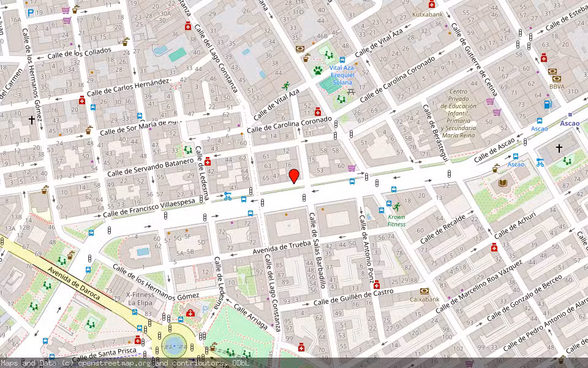
Task: Click the Vital Aza-Ezequiel Solana label
Action: coord(342,75)
